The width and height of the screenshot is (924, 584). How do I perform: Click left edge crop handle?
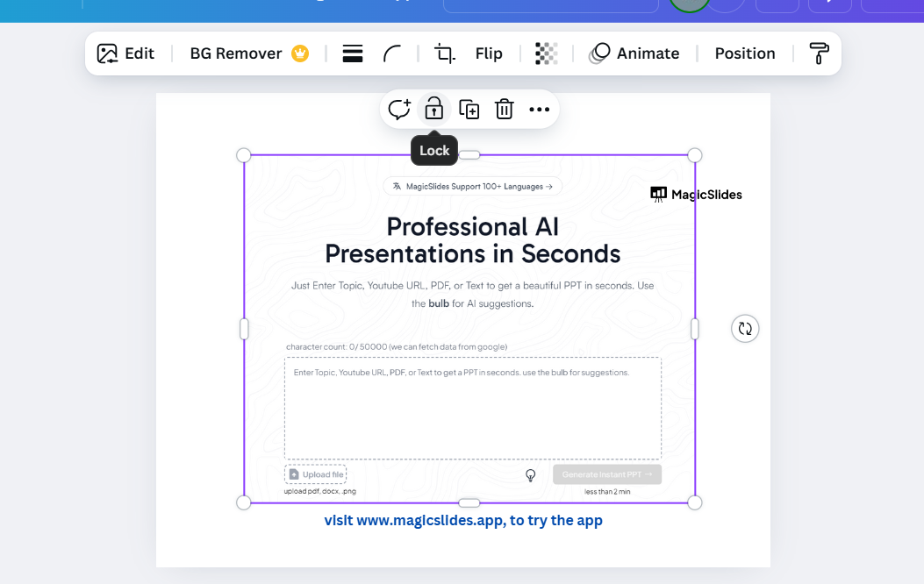[244, 329]
